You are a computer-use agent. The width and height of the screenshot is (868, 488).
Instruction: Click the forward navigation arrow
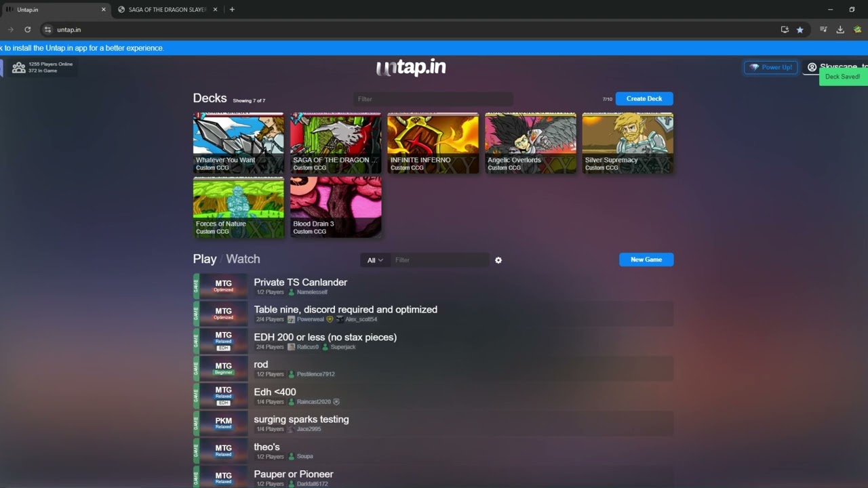click(10, 30)
